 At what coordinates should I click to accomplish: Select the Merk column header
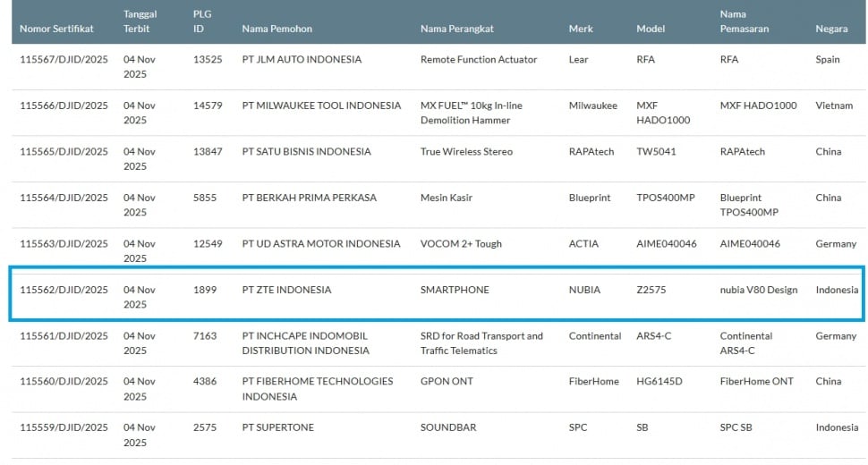coord(581,29)
